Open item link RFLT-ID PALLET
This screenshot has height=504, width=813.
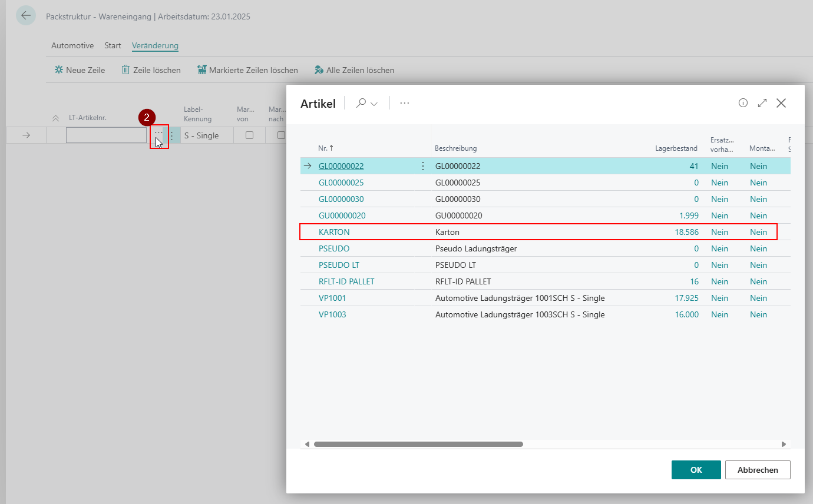(346, 281)
